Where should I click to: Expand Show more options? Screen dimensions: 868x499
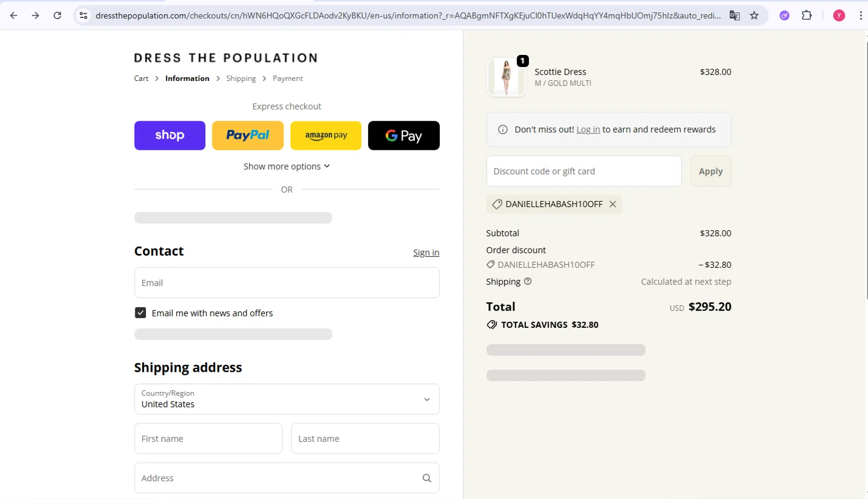click(286, 167)
